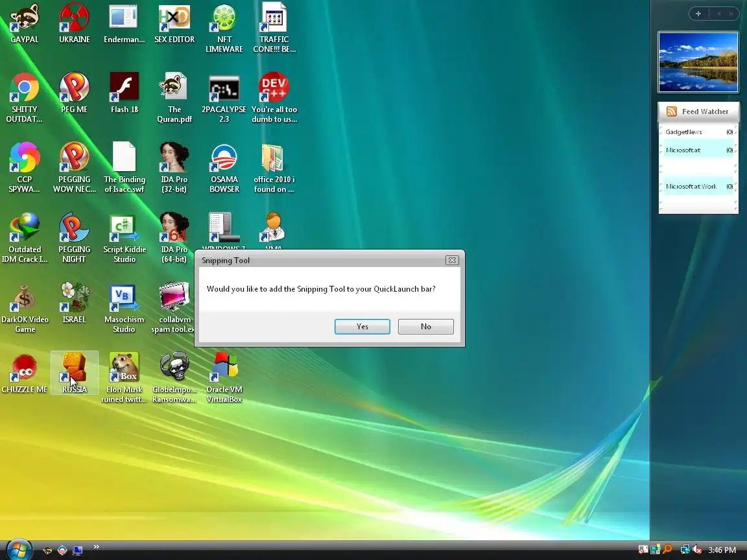Select the Flash 18 icon

pos(124,93)
